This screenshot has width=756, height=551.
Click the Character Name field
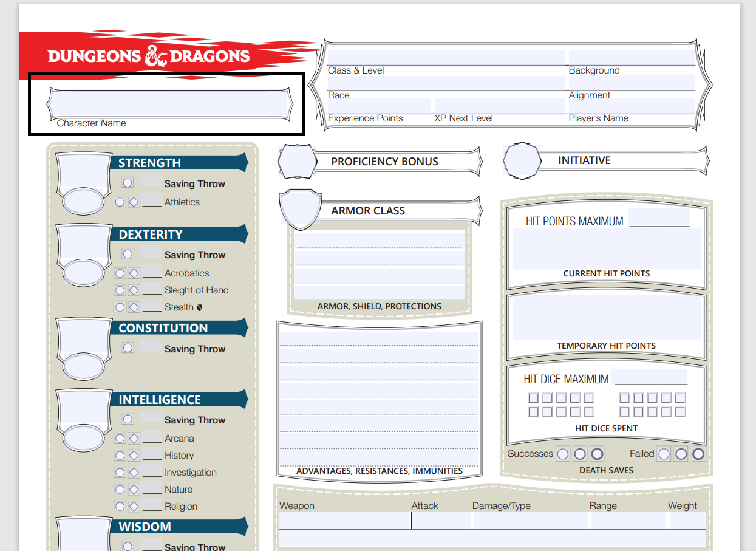[x=168, y=104]
